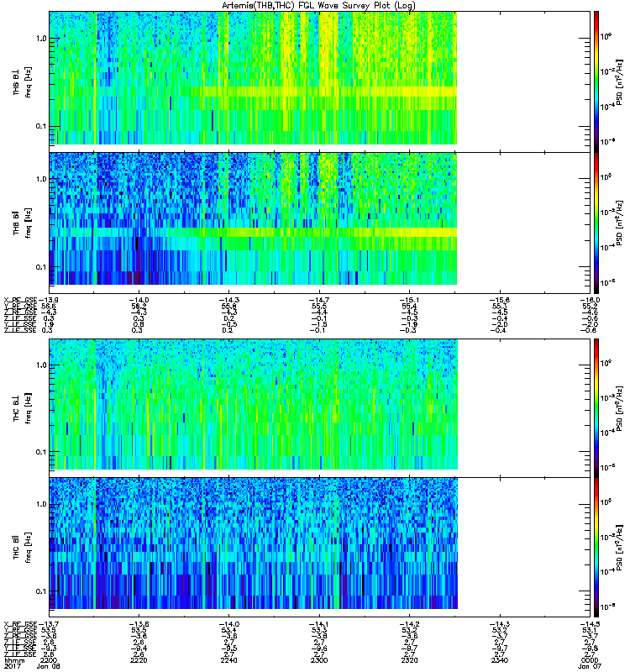Click the THB B-parallel PSD color bar
Image resolution: width=630 pixels, height=672 pixels.
click(x=596, y=223)
